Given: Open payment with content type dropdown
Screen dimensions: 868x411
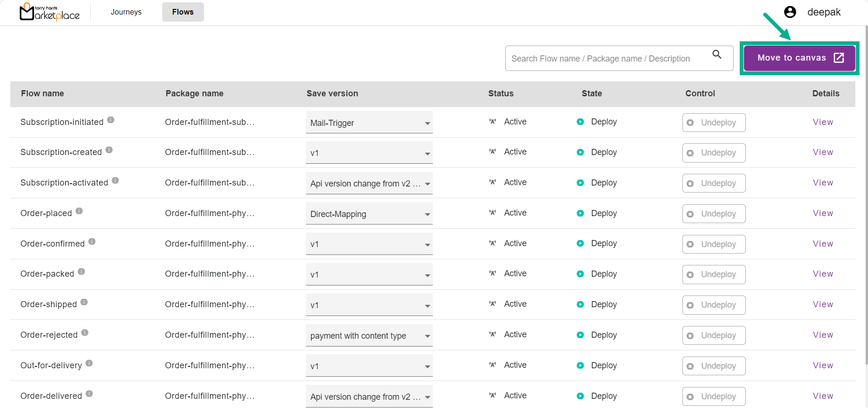Looking at the screenshot, I should pos(369,336).
